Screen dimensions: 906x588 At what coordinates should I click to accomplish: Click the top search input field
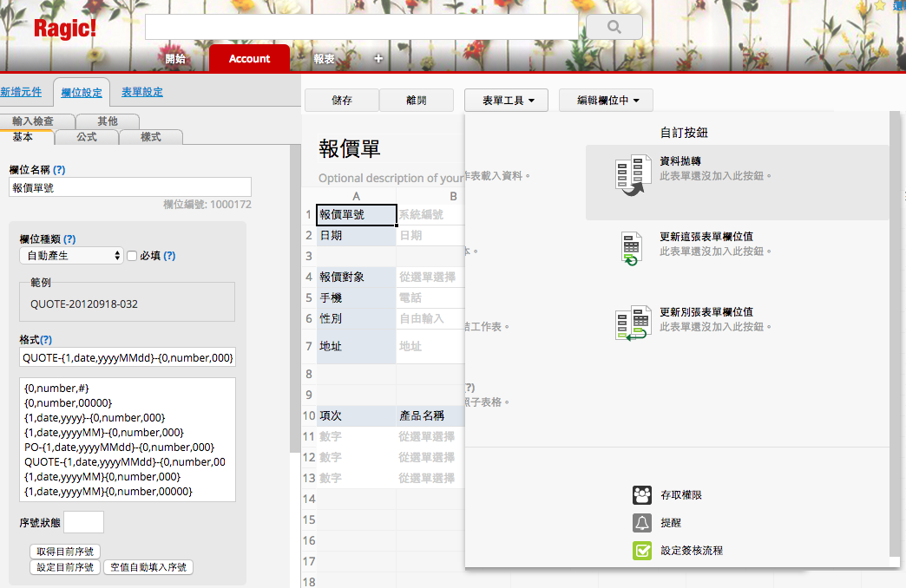tap(362, 27)
